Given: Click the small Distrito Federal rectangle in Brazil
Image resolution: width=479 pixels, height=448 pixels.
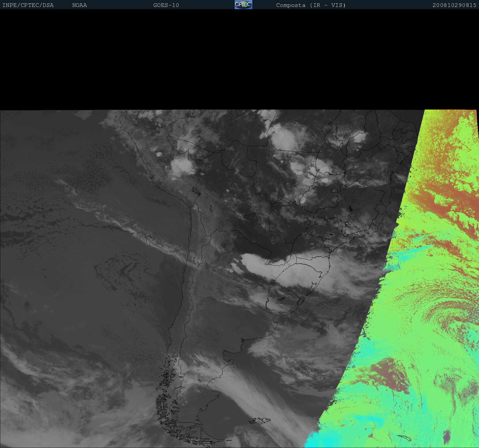Looking at the screenshot, I should 334,190.
